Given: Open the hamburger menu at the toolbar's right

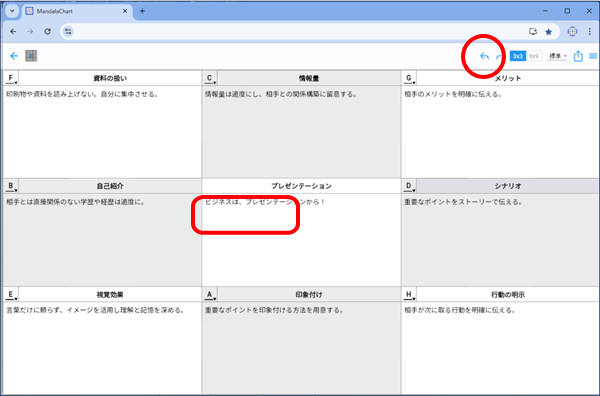Looking at the screenshot, I should coord(593,56).
